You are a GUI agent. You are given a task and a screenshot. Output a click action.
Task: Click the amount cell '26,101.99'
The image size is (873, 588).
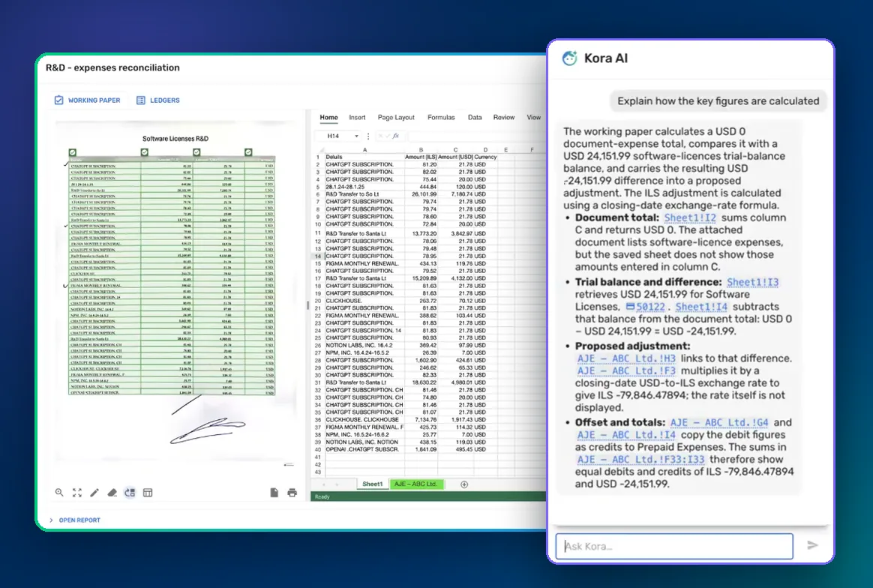421,194
